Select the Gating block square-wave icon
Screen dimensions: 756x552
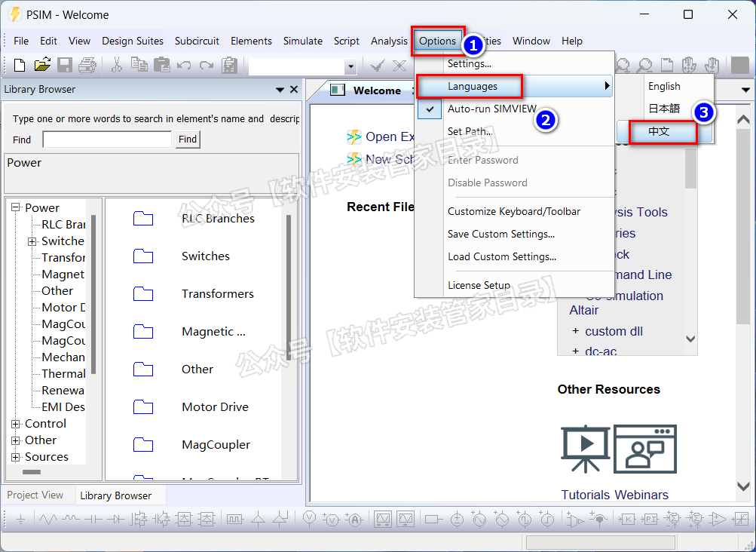click(x=235, y=520)
